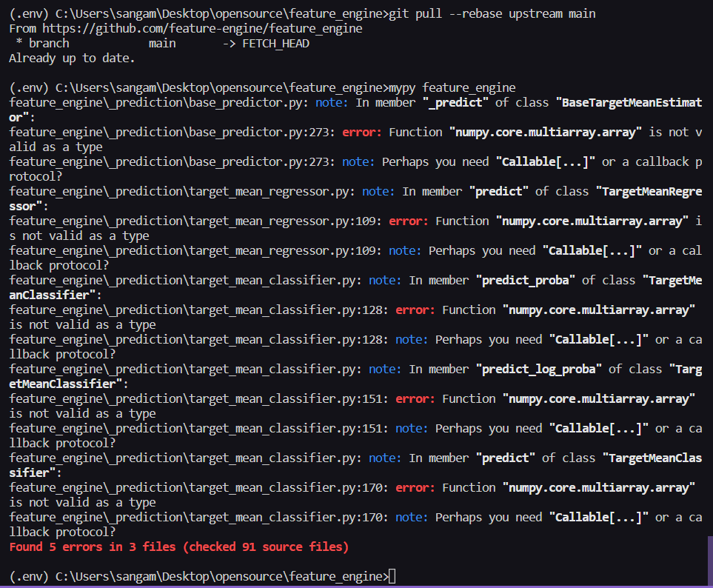Click the TargetMeanClassifier predict member note
This screenshot has width=713, height=588.
(506, 458)
